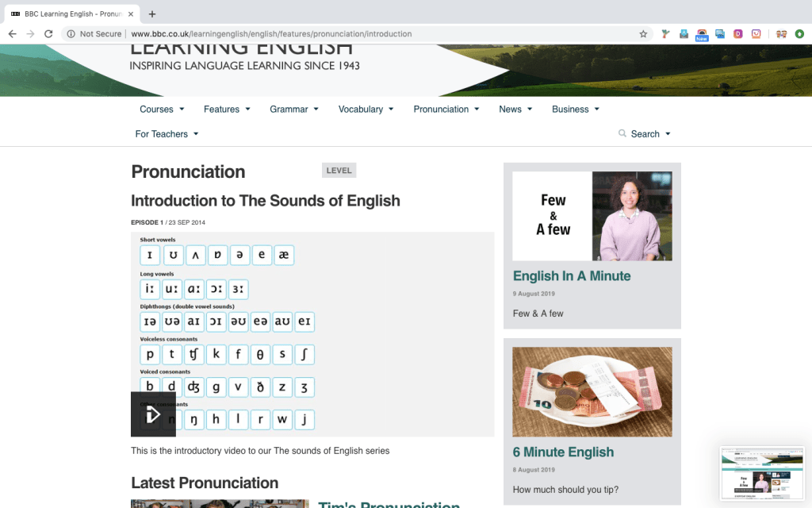Click the browser back arrow
812x508 pixels.
[x=12, y=34]
